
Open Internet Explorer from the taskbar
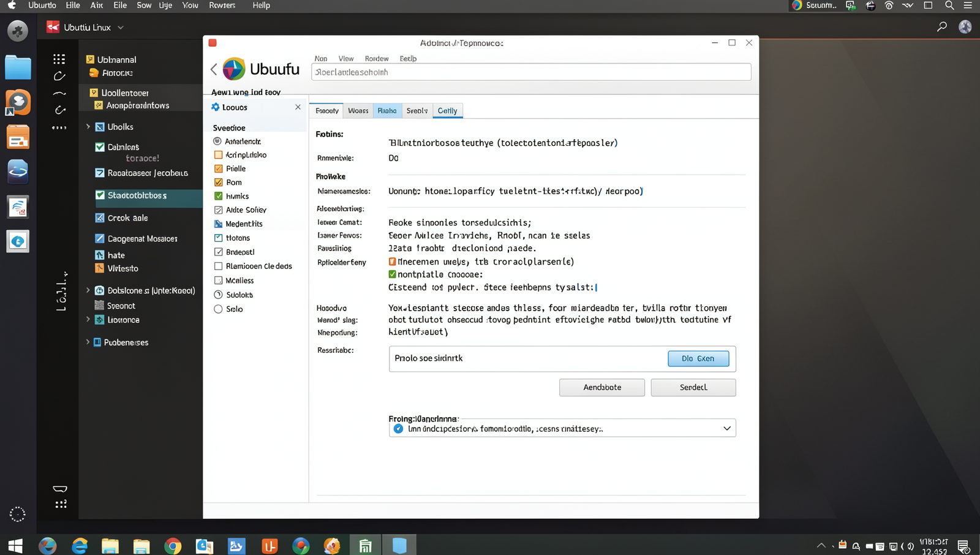(x=80, y=545)
